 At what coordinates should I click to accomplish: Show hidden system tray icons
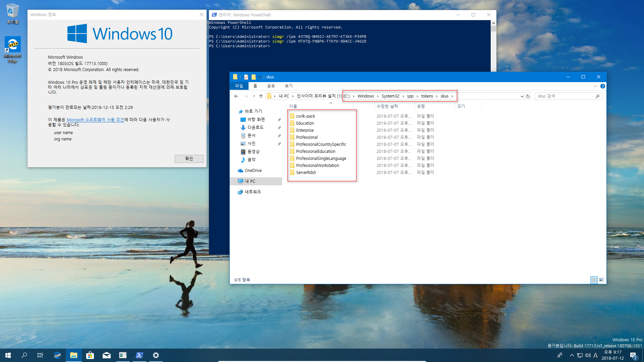(572, 355)
